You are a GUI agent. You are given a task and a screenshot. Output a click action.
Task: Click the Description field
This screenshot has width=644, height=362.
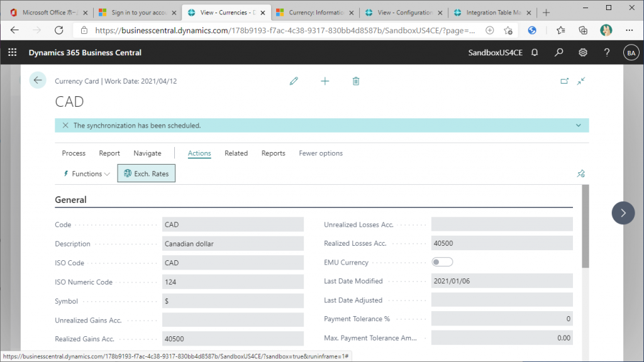[x=233, y=244]
